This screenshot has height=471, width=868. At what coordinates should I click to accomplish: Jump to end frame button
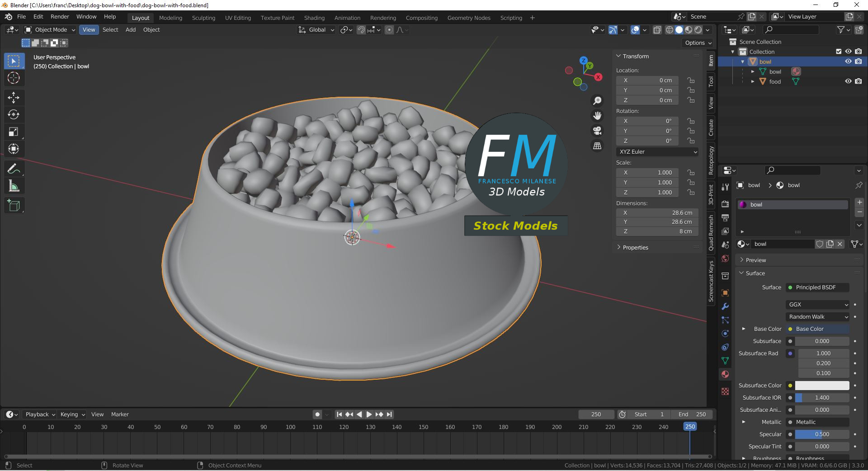coord(389,414)
